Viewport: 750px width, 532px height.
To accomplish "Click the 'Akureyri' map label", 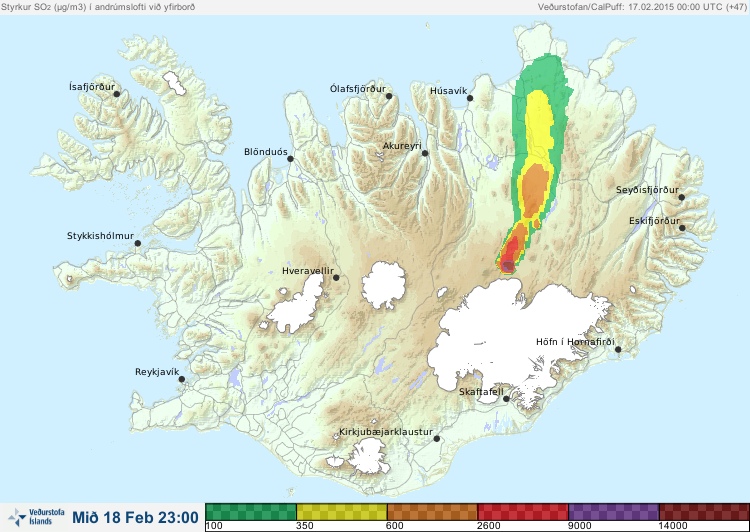I will (x=402, y=146).
